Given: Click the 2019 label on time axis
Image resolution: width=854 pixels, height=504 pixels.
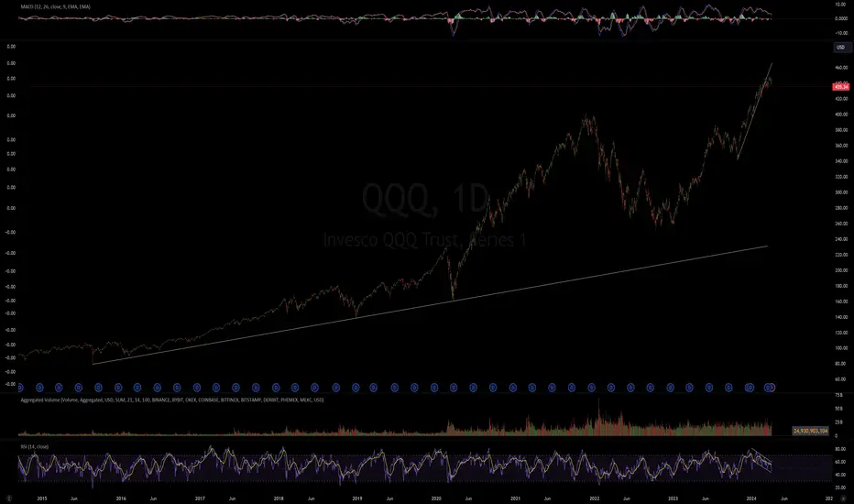Looking at the screenshot, I should [x=357, y=499].
